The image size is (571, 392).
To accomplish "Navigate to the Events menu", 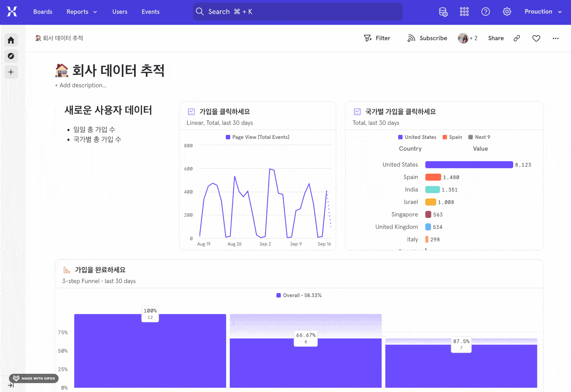I will [150, 12].
